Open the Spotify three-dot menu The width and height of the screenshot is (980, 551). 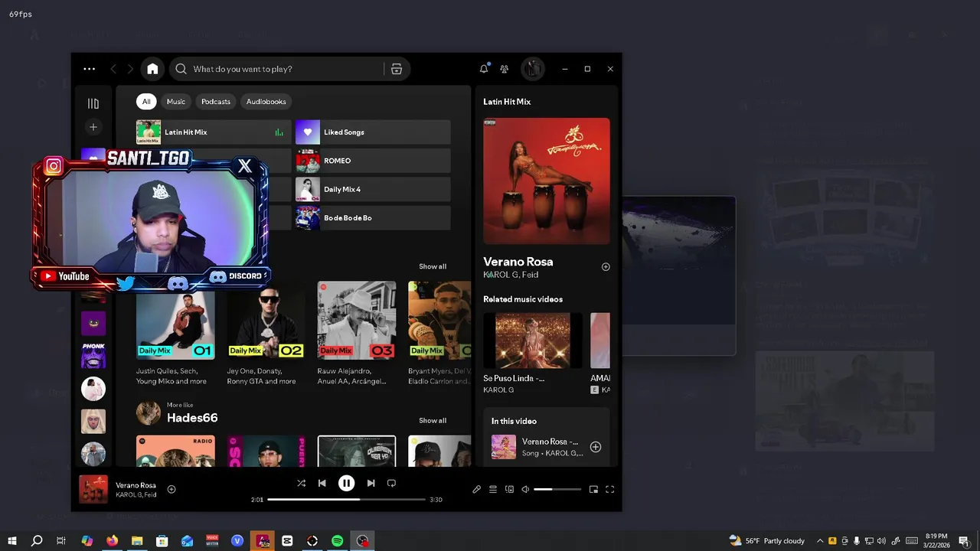(90, 69)
